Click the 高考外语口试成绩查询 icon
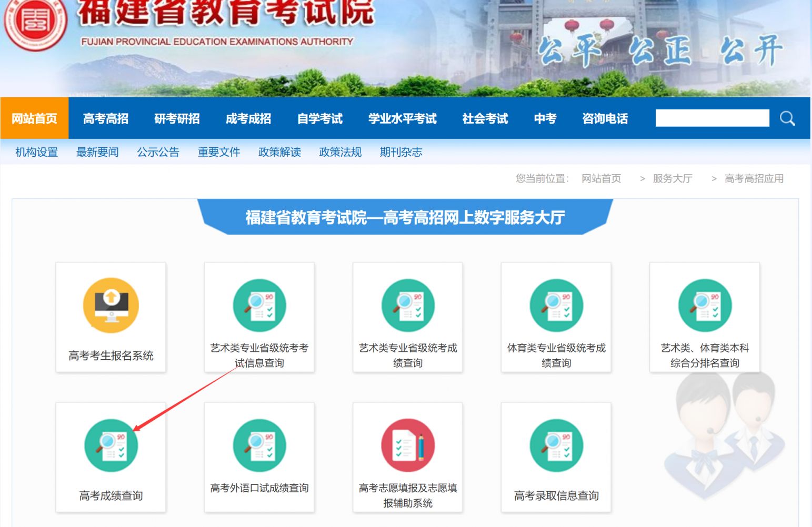The image size is (812, 527). [259, 445]
